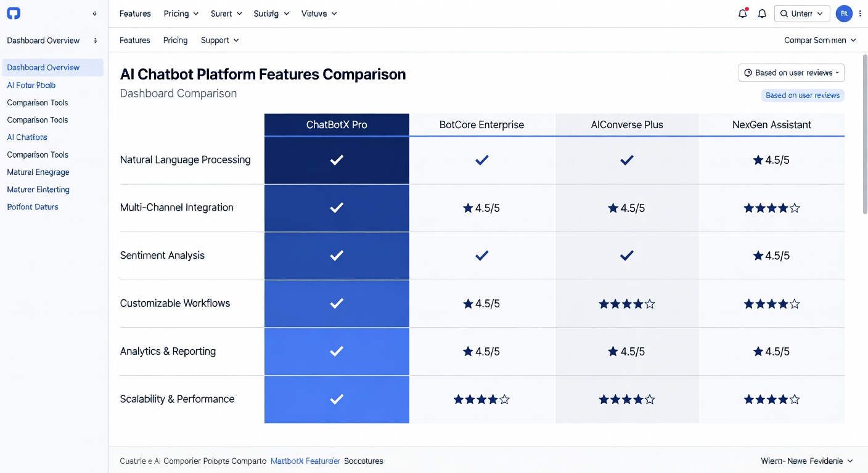868x473 pixels.
Task: Click the Based on user reviews badge
Action: point(803,95)
